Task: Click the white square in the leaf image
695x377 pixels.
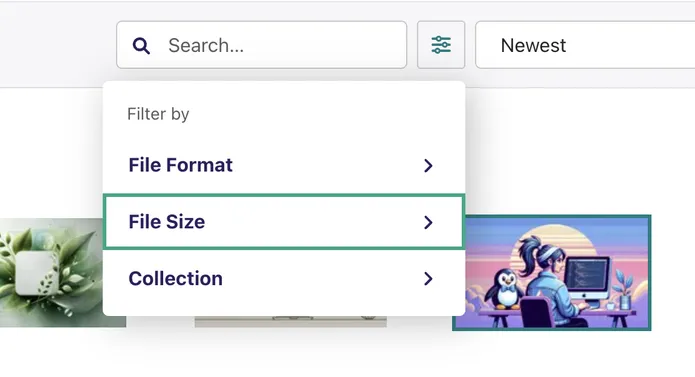Action: 37,273
